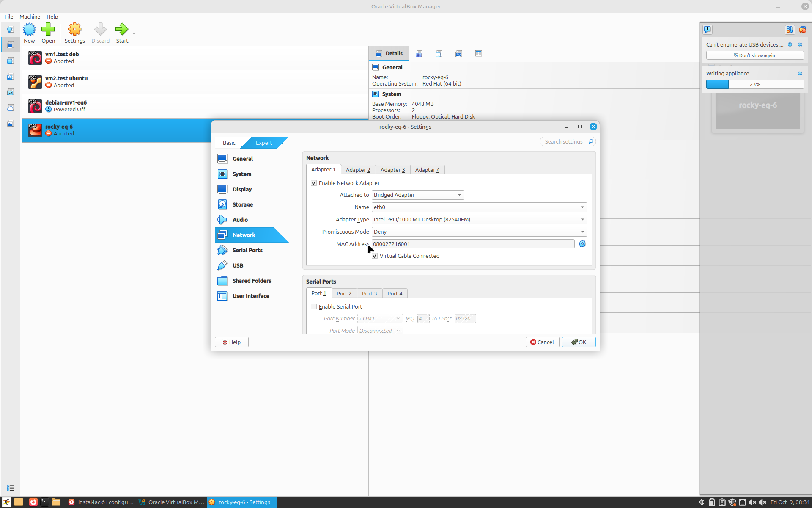The height and width of the screenshot is (508, 812).
Task: Open the Adapter Type dropdown
Action: pos(479,219)
